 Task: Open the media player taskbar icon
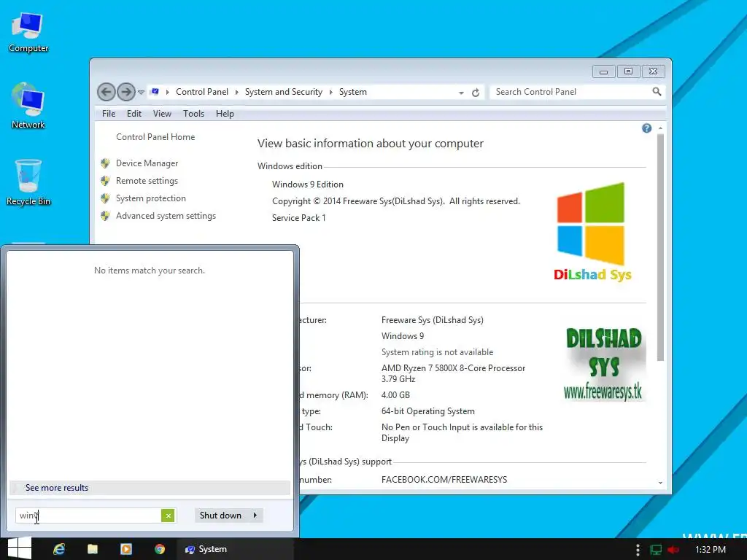(125, 549)
